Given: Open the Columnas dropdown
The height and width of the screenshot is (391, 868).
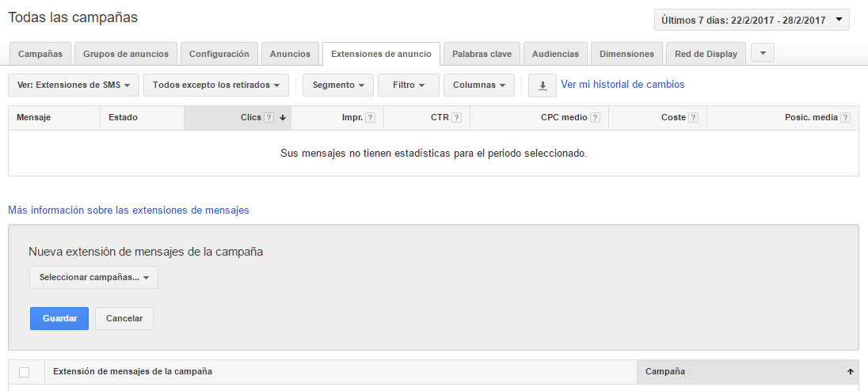Looking at the screenshot, I should click(x=479, y=85).
